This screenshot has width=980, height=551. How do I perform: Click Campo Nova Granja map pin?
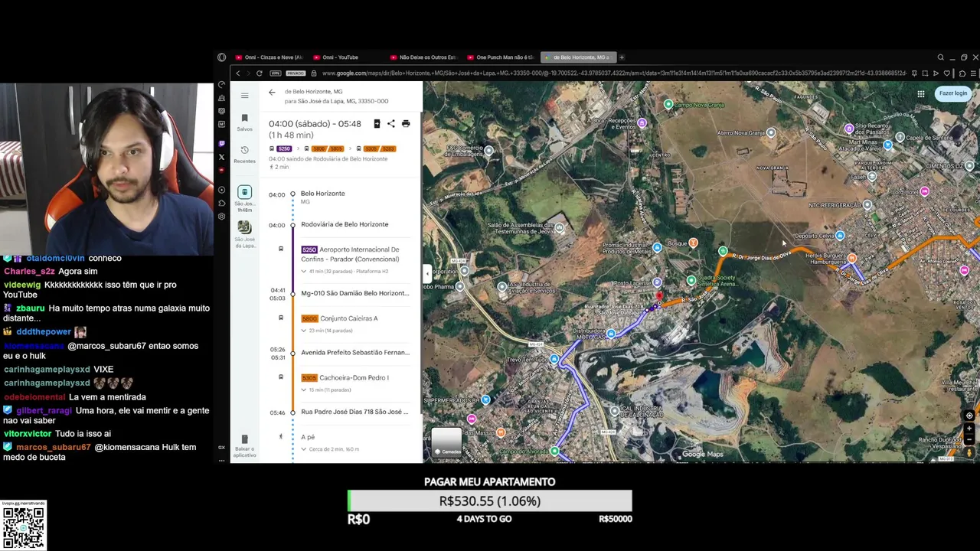tap(668, 104)
